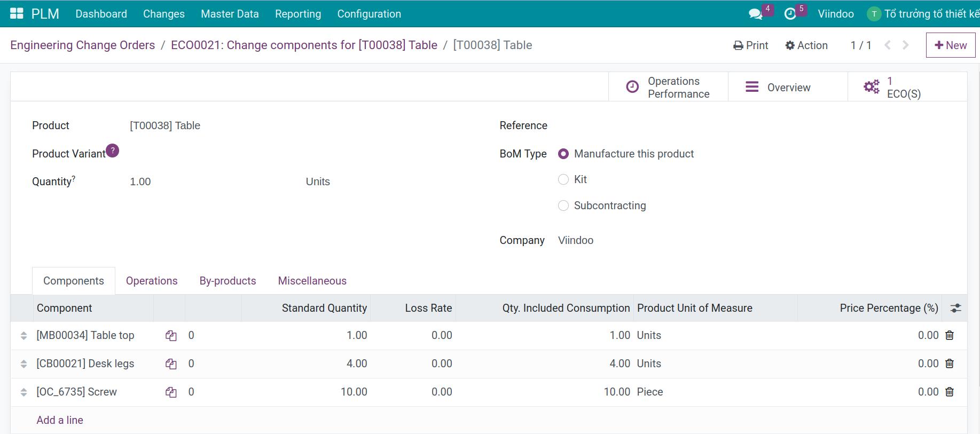Go to the next record arrow
This screenshot has height=434, width=980.
[x=905, y=45]
